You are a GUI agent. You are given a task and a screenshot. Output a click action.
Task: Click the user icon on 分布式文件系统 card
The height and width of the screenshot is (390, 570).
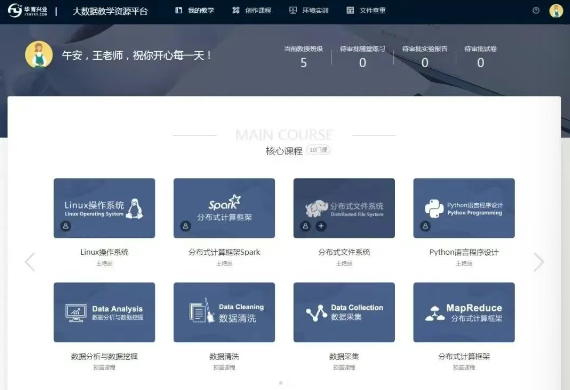point(305,226)
